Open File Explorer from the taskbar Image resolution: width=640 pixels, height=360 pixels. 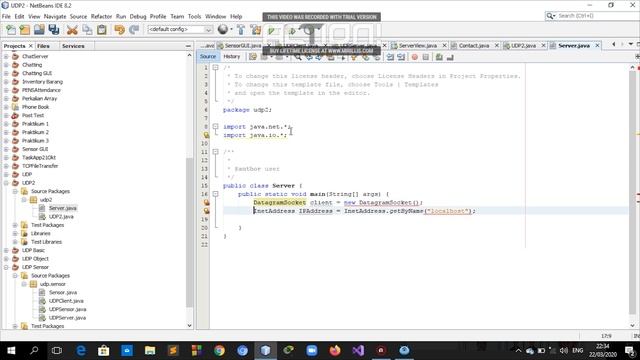[150, 350]
